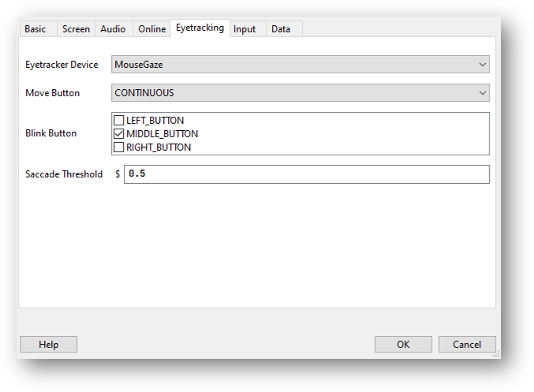Click the Blink Button label
The width and height of the screenshot is (534, 392).
coord(50,133)
